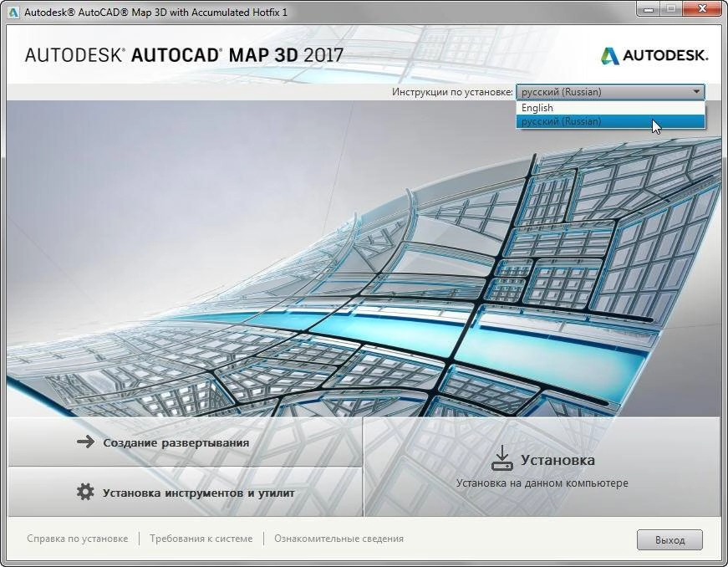Close the installer window
This screenshot has width=728, height=567.
coord(702,9)
